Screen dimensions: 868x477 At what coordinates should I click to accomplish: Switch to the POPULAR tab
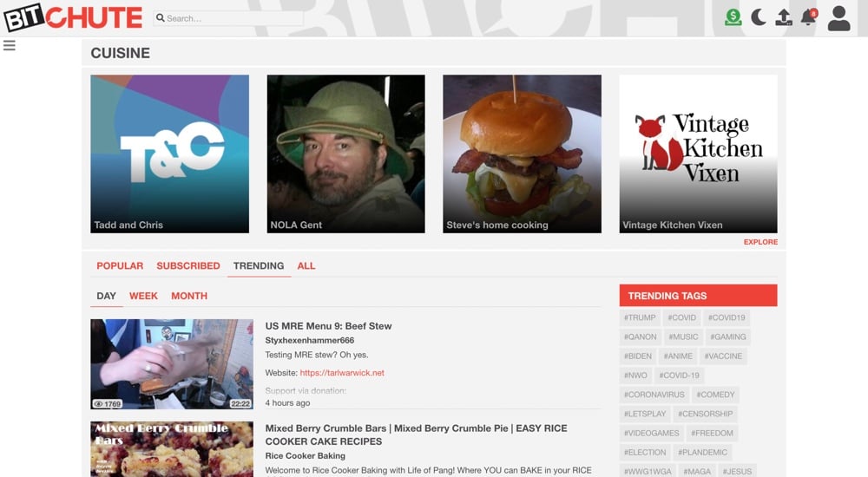coord(120,265)
